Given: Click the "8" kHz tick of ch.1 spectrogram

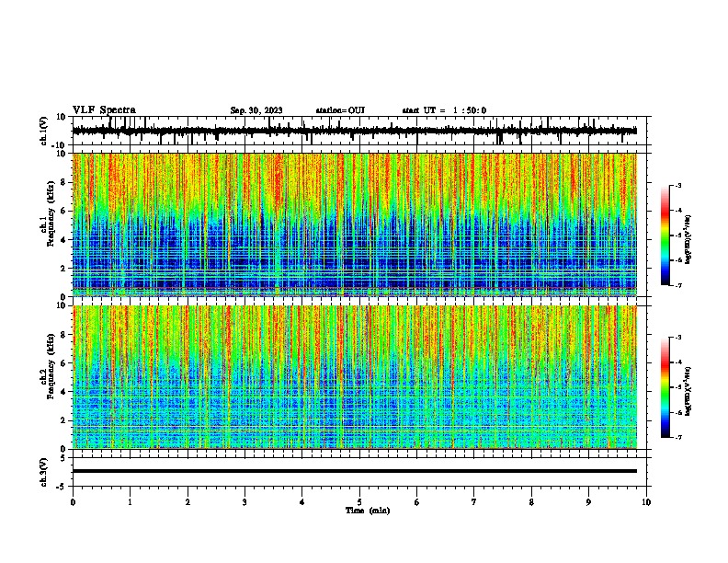Looking at the screenshot, I should point(63,182).
